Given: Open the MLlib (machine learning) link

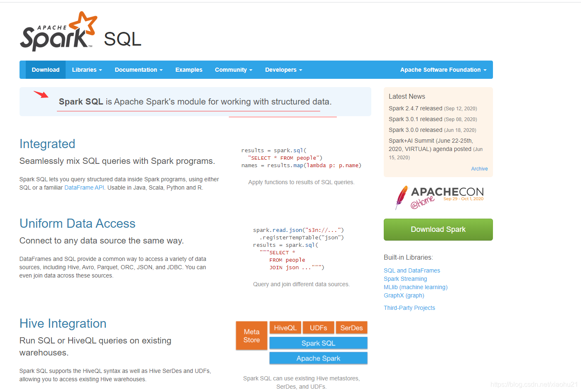Looking at the screenshot, I should click(x=416, y=287).
